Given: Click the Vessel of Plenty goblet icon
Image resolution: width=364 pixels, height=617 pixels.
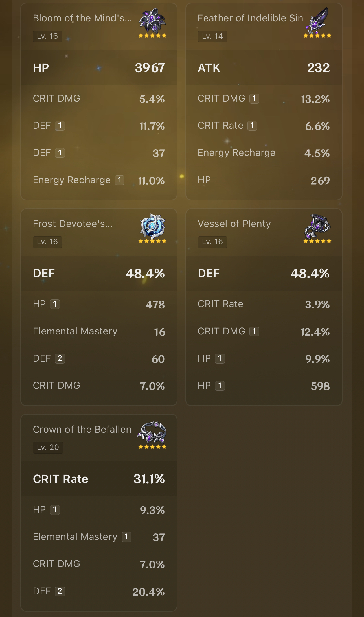Looking at the screenshot, I should point(317,226).
